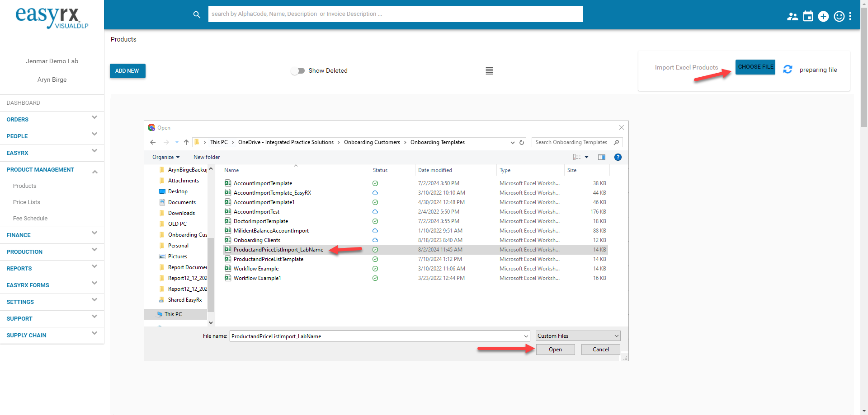
Task: Toggle the preview pane button in dialog
Action: pos(601,157)
